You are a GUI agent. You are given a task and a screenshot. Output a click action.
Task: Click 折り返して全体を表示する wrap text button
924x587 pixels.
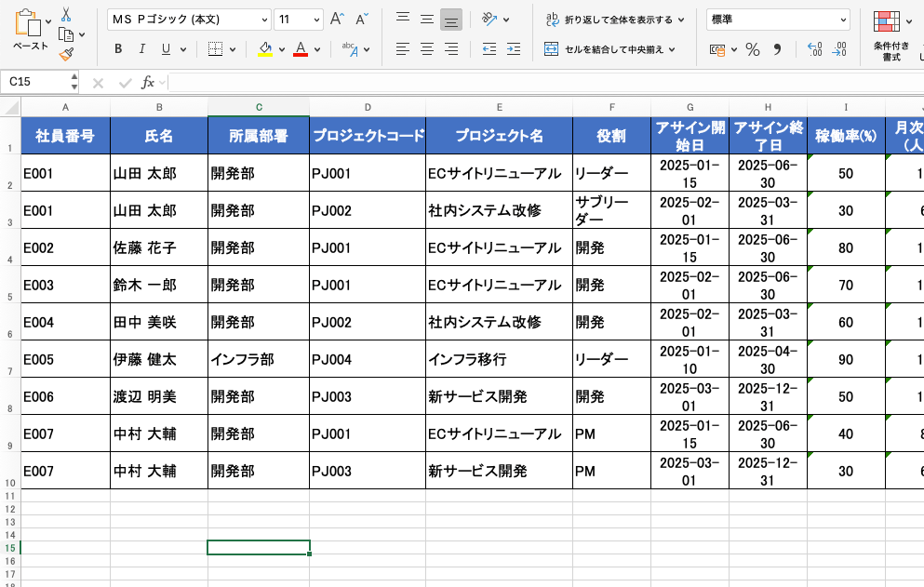[x=615, y=20]
